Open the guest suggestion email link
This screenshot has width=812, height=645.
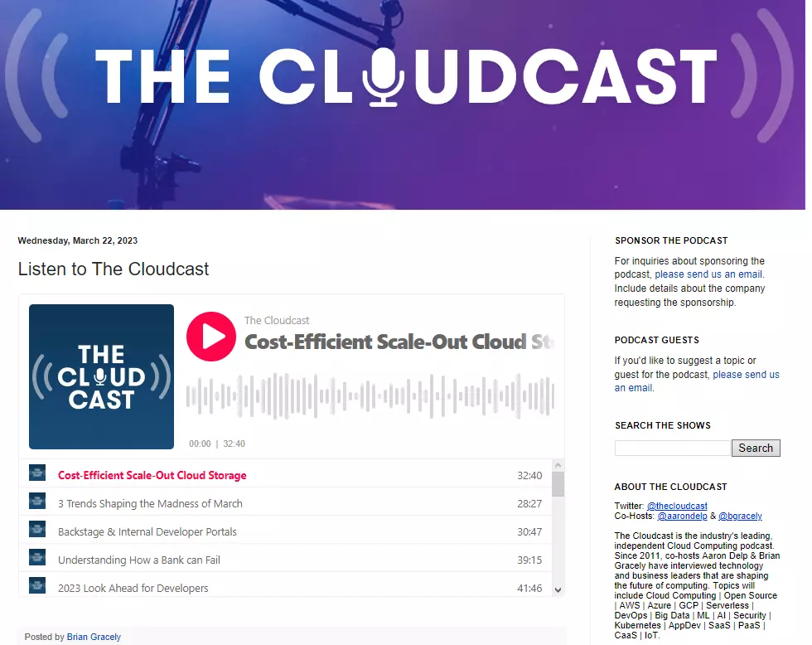[x=746, y=374]
